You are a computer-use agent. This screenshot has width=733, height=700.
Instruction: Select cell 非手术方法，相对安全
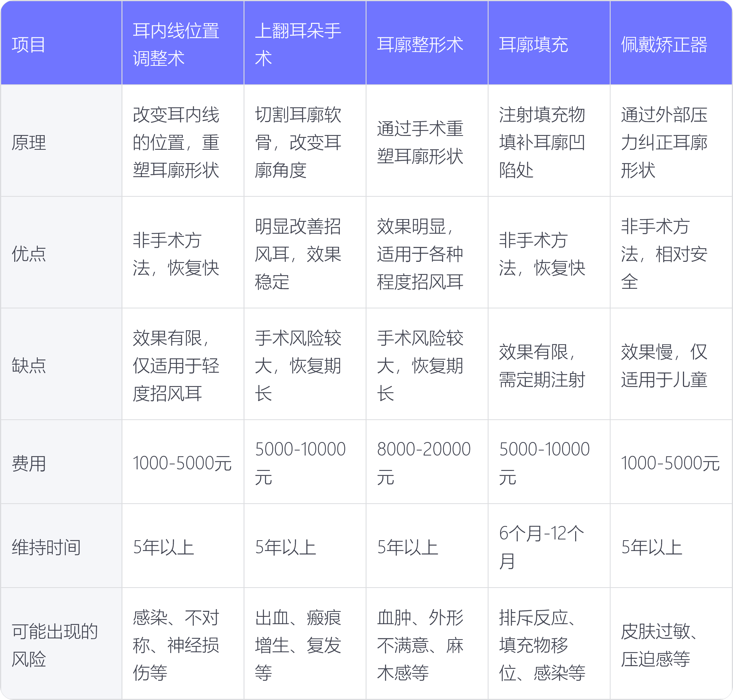(671, 252)
